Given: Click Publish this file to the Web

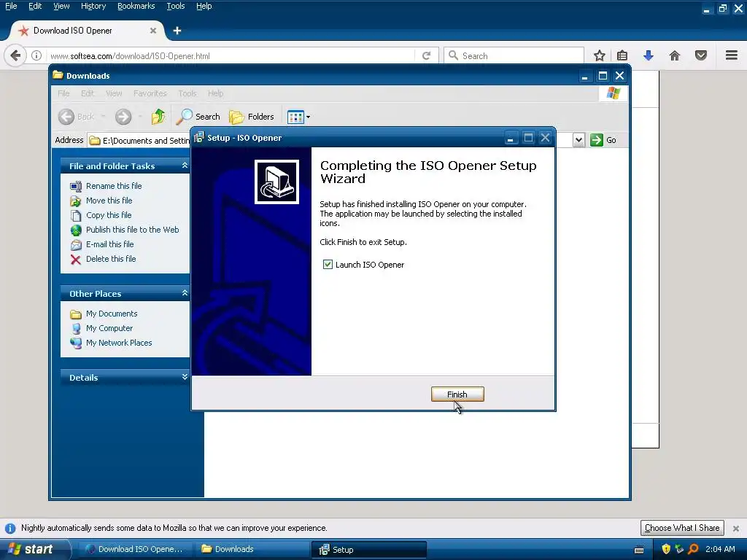Looking at the screenshot, I should 133,230.
